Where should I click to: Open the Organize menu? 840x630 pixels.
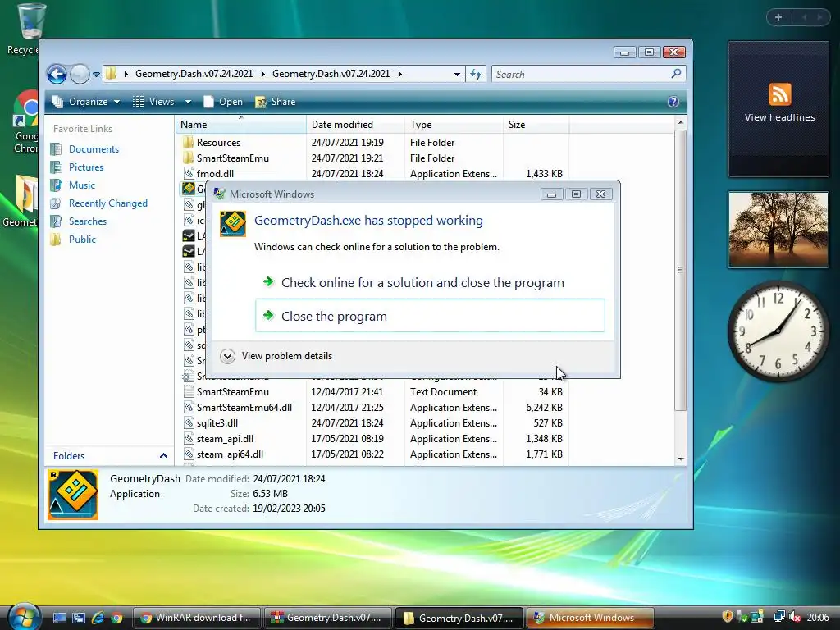[85, 102]
